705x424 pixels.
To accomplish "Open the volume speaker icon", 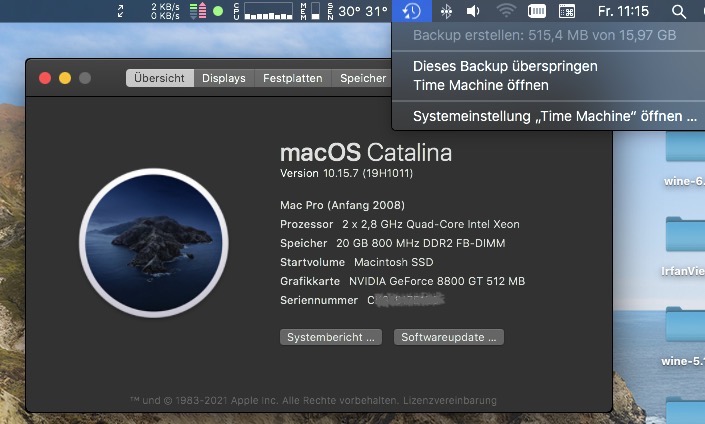I will [x=473, y=11].
